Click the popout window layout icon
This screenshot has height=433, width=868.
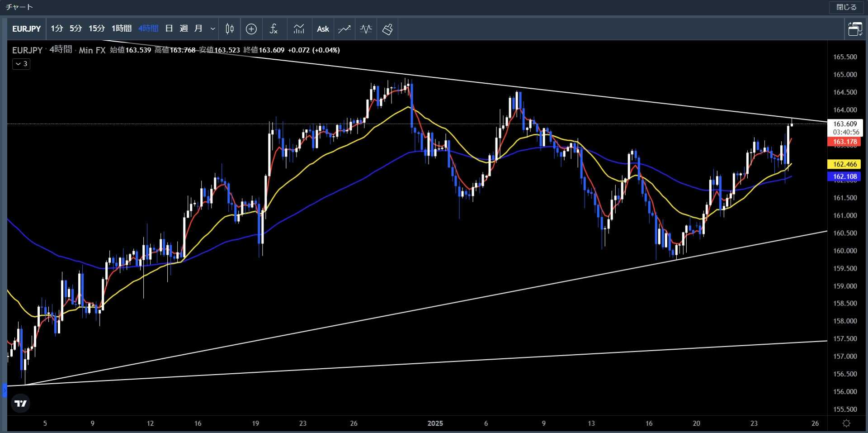(854, 29)
